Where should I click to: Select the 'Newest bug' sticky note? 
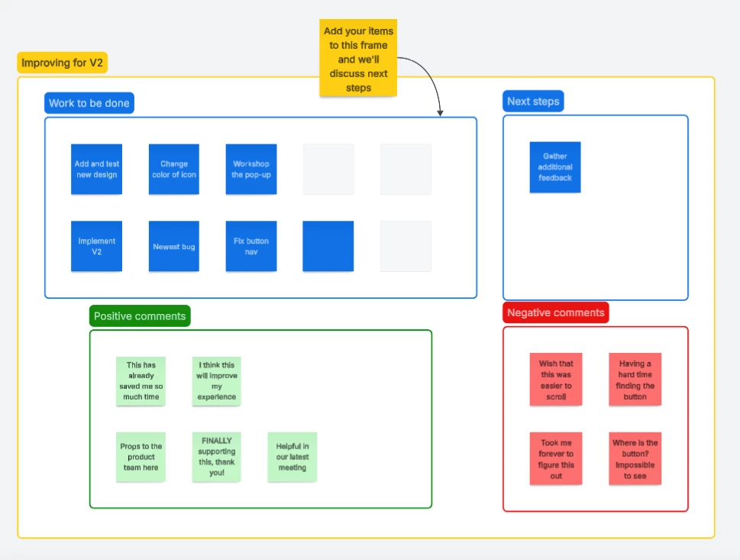[x=174, y=246]
